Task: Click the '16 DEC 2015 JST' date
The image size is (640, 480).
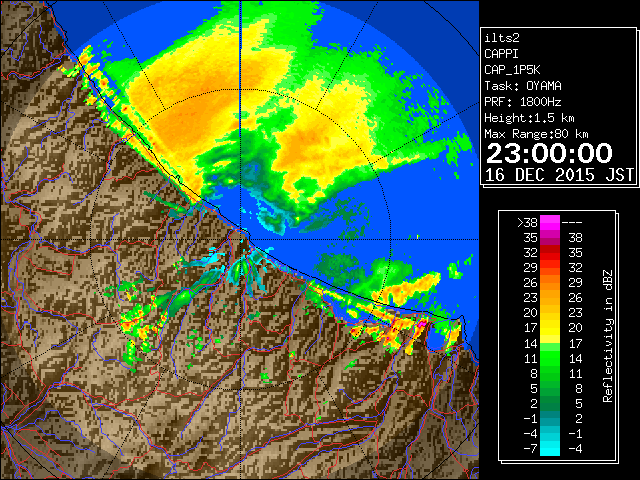Action: pos(559,175)
